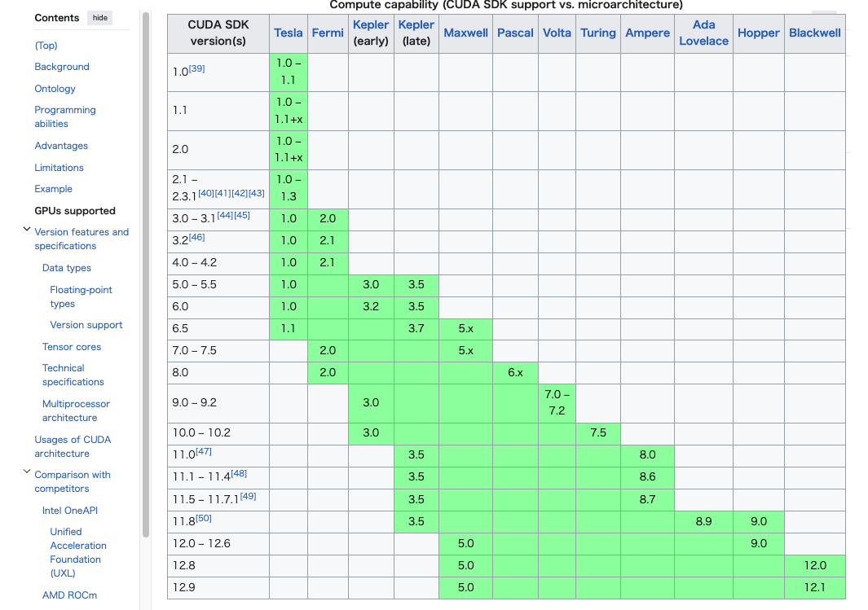Select the 7.0 – 7.2 Volta cell
868x610 pixels.
(557, 402)
